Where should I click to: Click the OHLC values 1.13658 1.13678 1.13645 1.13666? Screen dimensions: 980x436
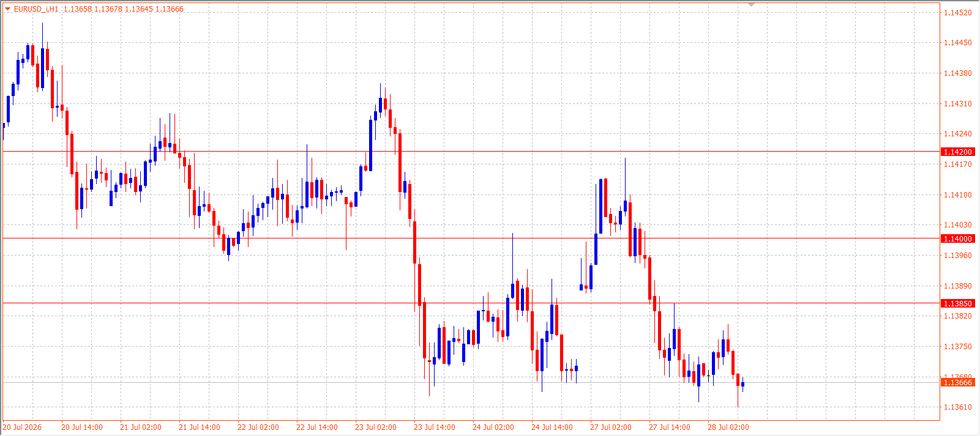tap(124, 9)
